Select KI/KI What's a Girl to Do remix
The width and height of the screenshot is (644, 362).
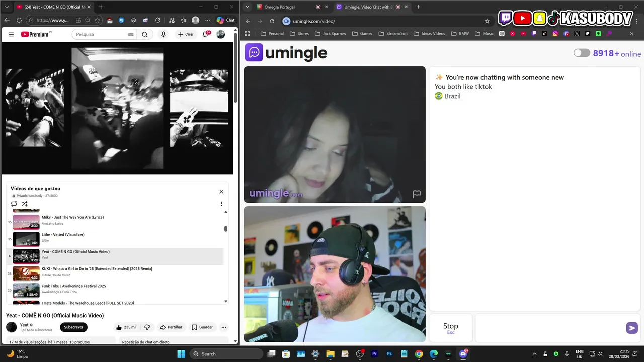pos(115,273)
